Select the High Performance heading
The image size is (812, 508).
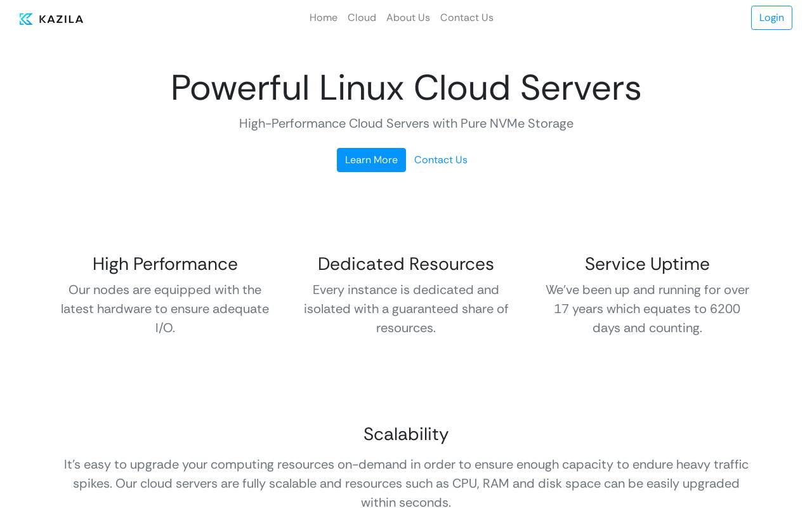(165, 264)
